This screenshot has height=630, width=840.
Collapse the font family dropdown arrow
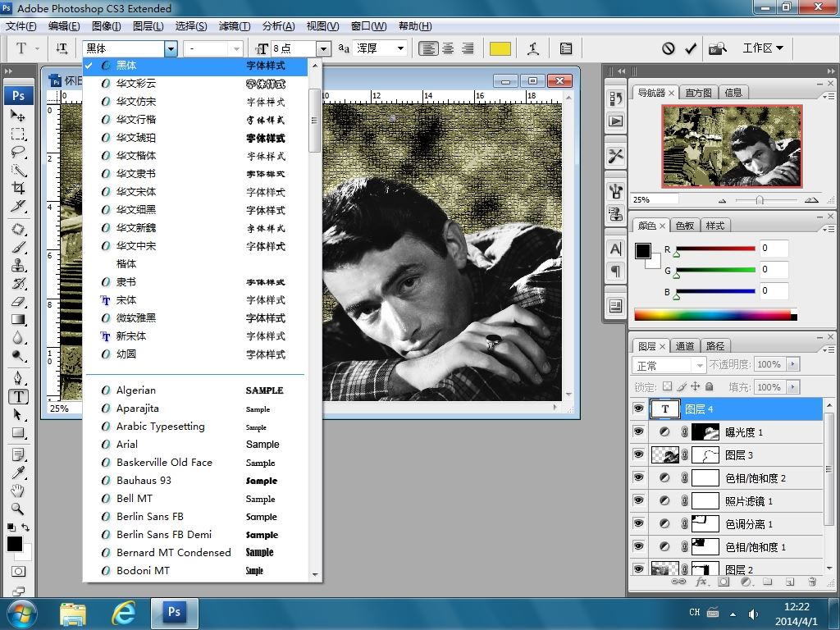click(171, 48)
